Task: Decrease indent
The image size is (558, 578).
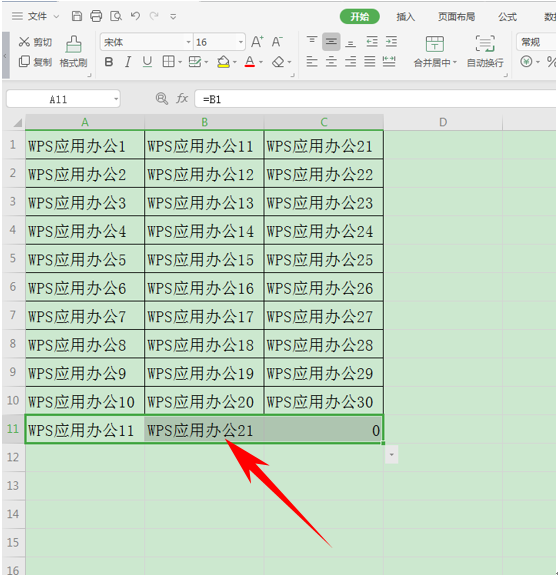Action: click(372, 42)
